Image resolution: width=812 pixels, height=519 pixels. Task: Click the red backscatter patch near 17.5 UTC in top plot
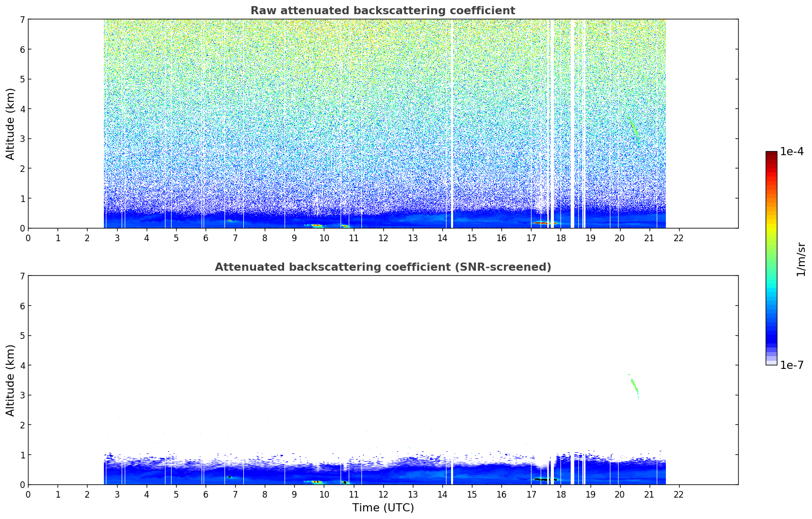pos(545,223)
